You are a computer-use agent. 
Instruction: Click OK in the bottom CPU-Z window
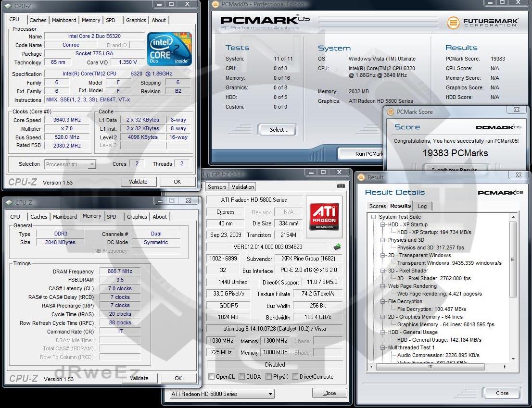[x=178, y=378]
